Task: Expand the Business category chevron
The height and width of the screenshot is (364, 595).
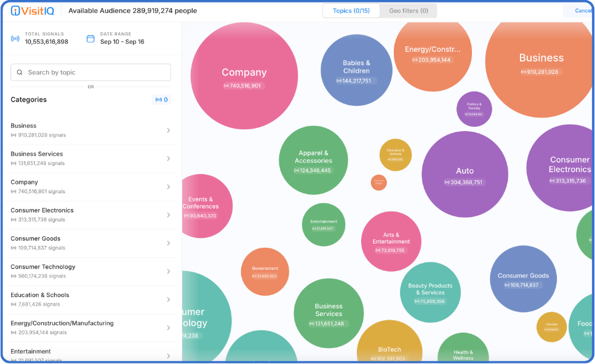Action: coord(168,130)
